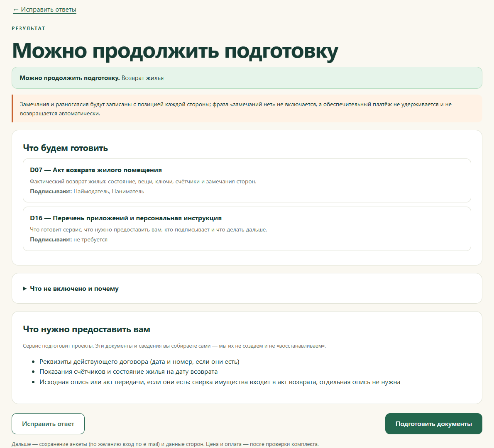
Task: Click «Показания счётчиков и состояние жилья» item
Action: point(129,372)
